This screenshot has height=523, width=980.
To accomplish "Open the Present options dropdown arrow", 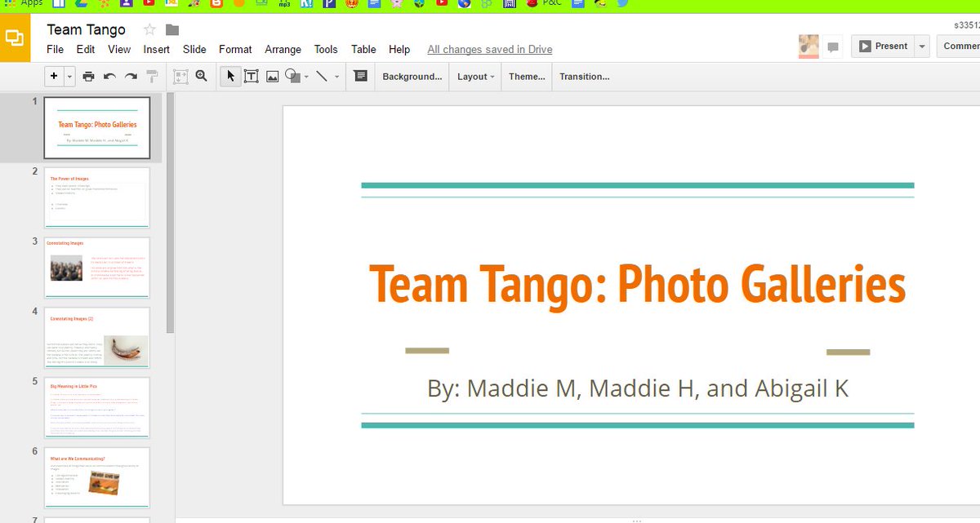I will (922, 47).
